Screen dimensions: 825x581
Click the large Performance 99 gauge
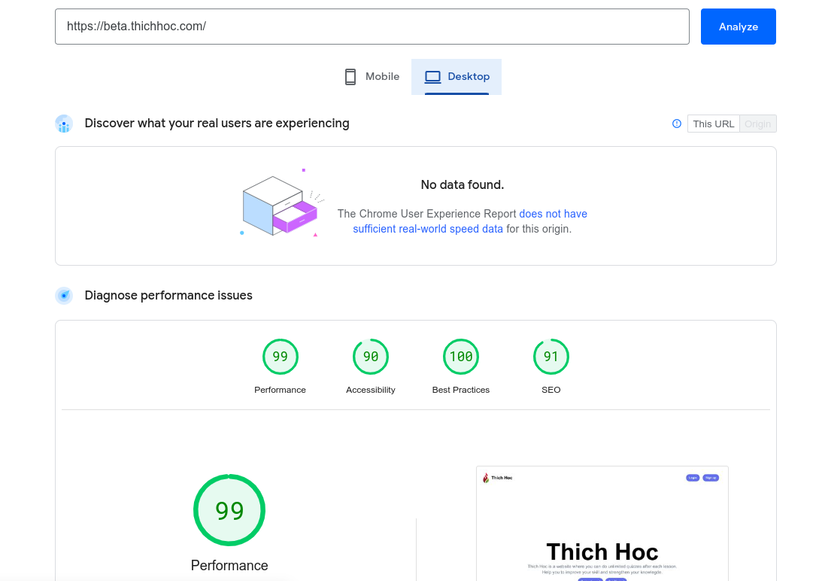tap(229, 510)
